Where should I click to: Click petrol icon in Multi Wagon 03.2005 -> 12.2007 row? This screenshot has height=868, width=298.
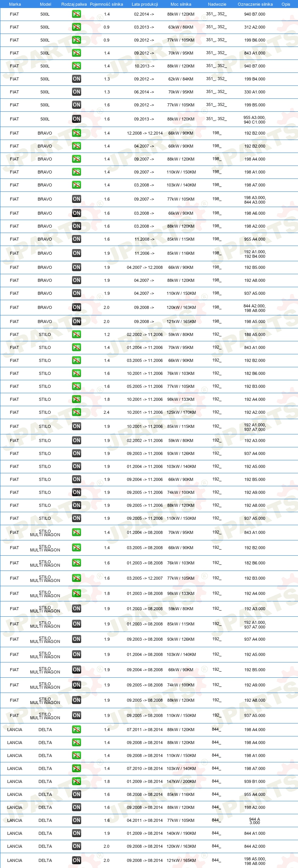coord(77,578)
